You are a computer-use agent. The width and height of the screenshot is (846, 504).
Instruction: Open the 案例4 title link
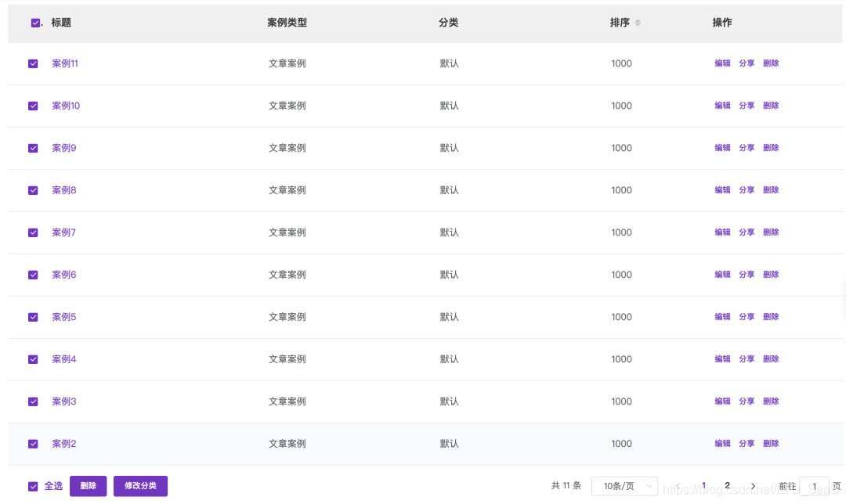pyautogui.click(x=63, y=359)
